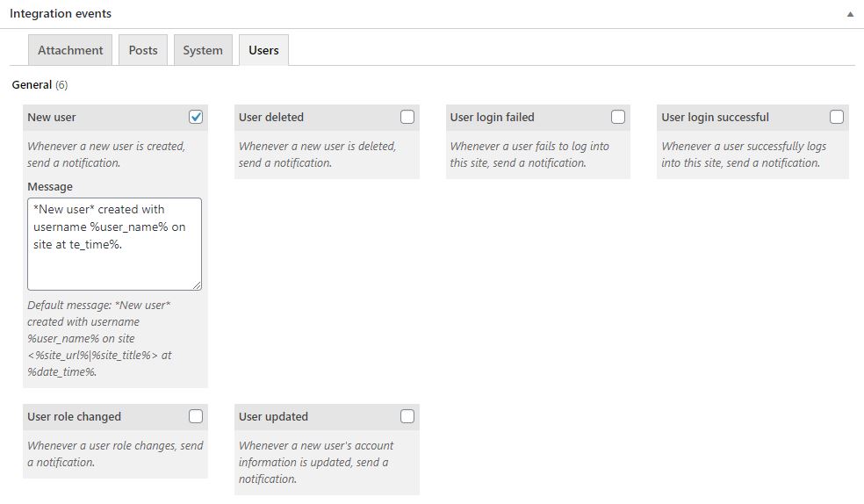Enable the User deleted checkbox
Screen dimensions: 864x504
407,117
